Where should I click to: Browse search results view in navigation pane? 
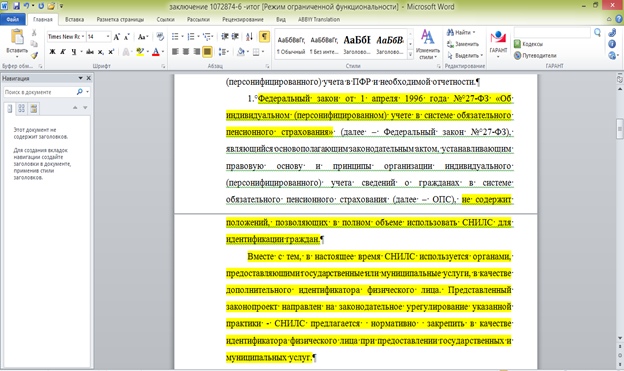pos(34,108)
